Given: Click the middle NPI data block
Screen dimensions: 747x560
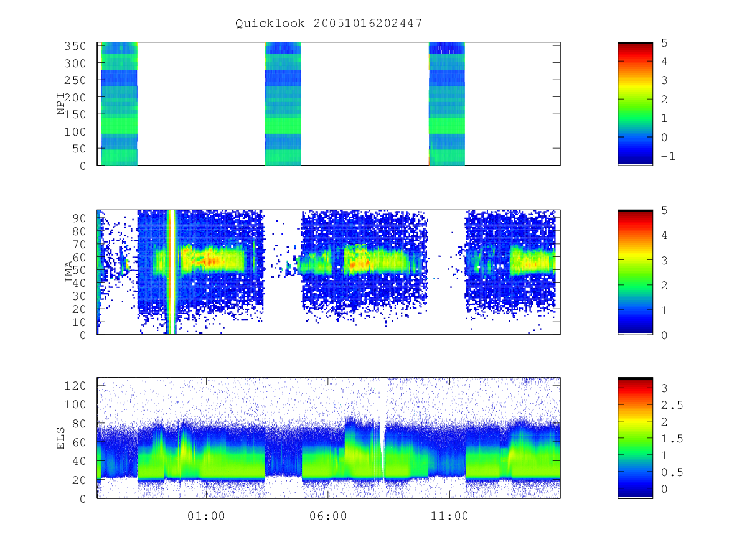Looking at the screenshot, I should click(283, 103).
